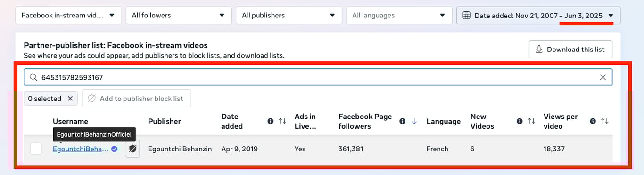Click the Ads in Live column header
Viewport: 644px width, 175px height.
[305, 121]
